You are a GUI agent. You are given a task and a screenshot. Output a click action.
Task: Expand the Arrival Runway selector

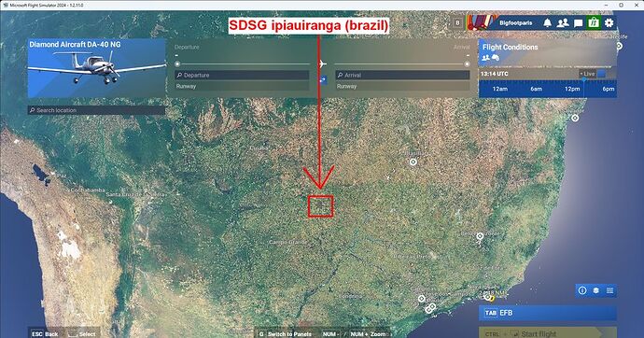coord(402,87)
